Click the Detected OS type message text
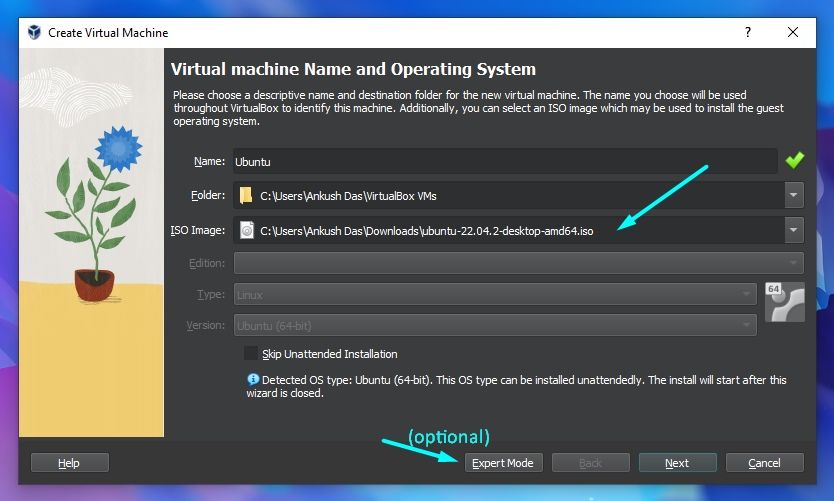Image resolution: width=834 pixels, height=501 pixels. [x=516, y=386]
